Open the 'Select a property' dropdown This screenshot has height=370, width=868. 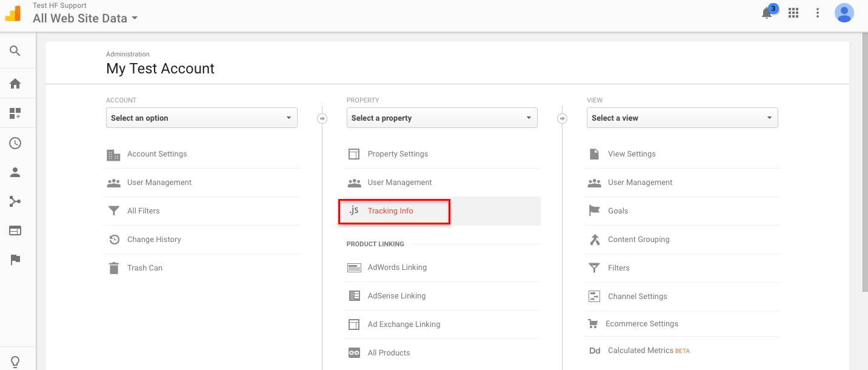click(441, 118)
